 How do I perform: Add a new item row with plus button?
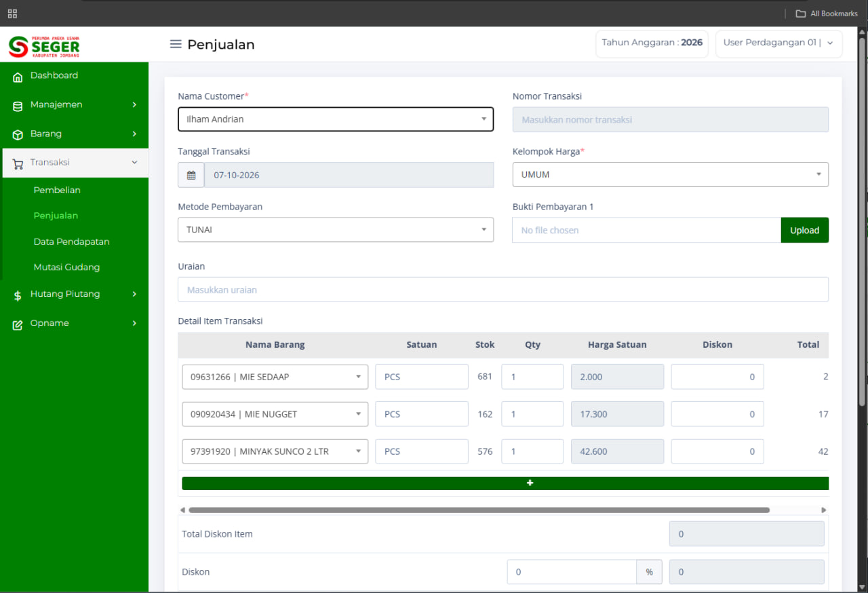tap(505, 483)
